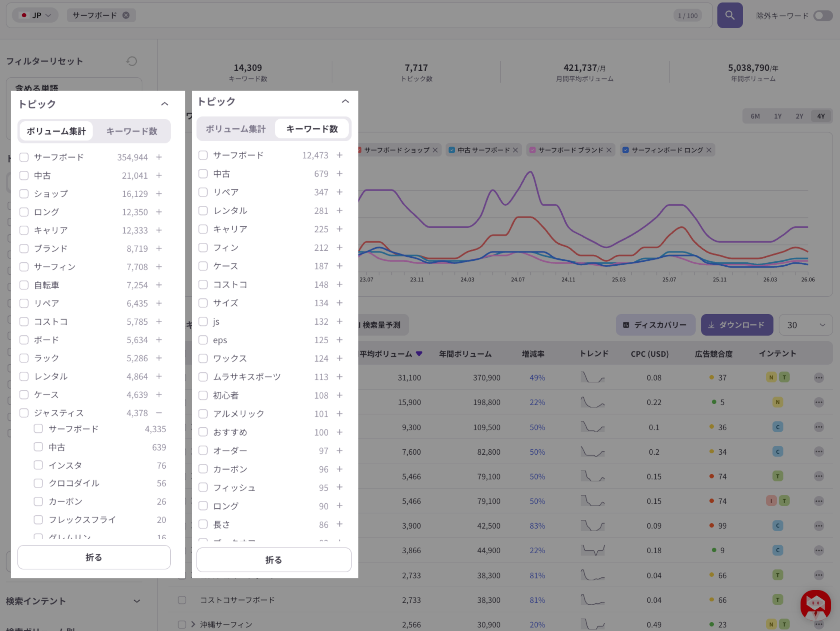
Task: Open the 30 rows-per-page dropdown
Action: click(806, 325)
